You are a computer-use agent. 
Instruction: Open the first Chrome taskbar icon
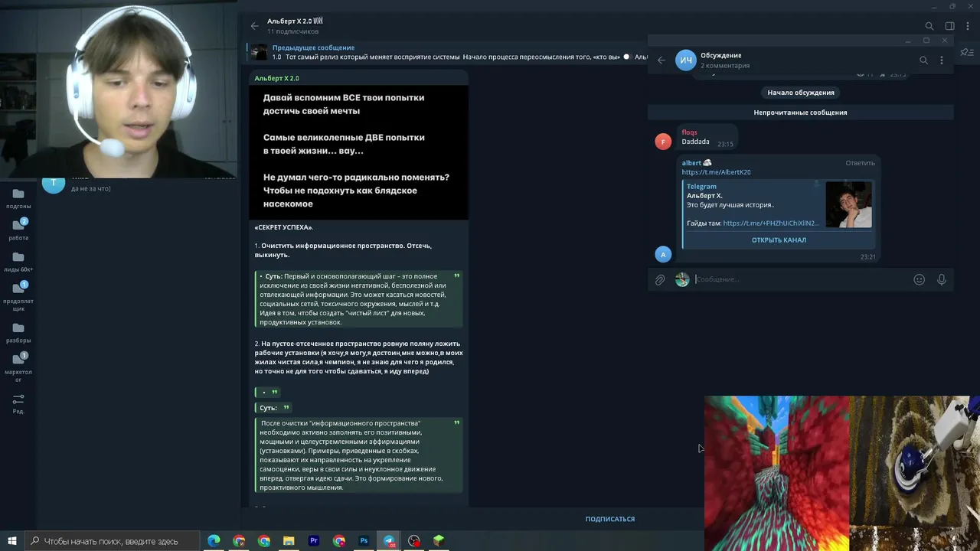coord(239,541)
